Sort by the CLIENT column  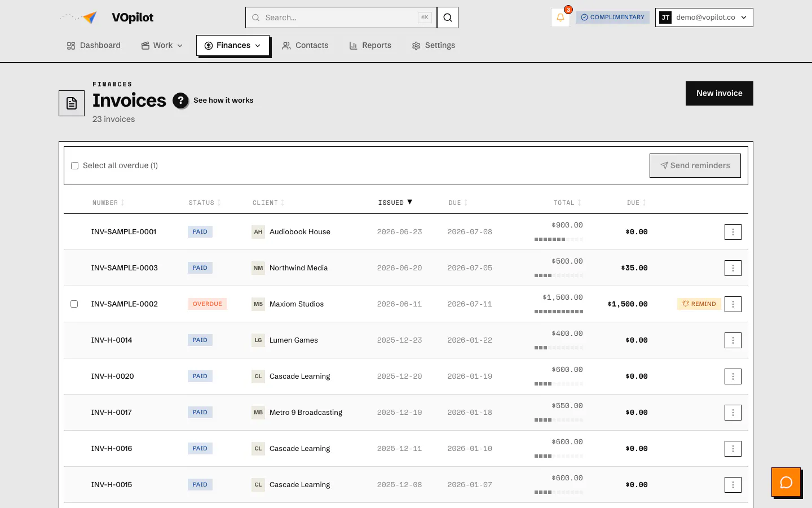pos(268,203)
